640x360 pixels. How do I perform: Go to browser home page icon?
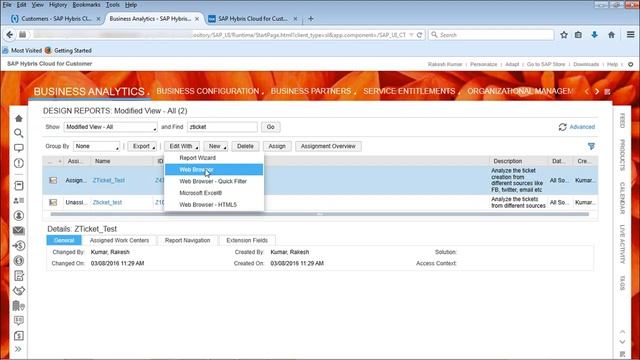611,35
